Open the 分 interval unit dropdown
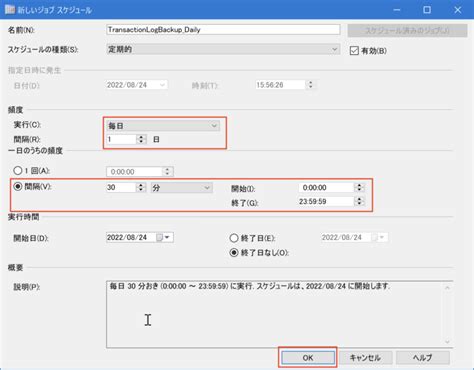Image resolution: width=474 pixels, height=370 pixels. tap(181, 188)
